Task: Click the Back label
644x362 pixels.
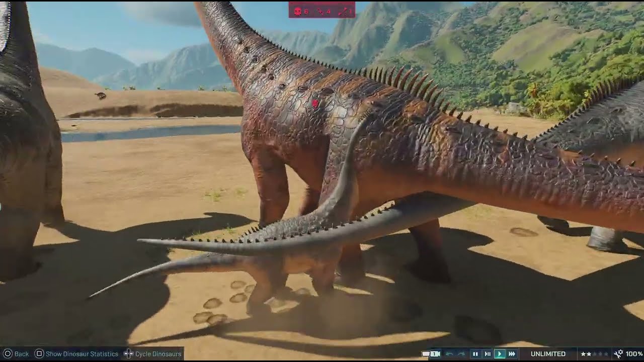Action: coord(22,354)
